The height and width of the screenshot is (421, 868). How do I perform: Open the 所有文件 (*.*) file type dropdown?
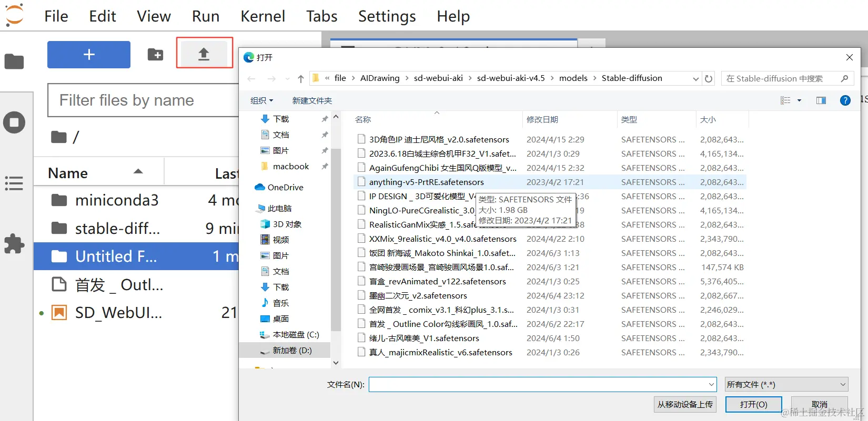[x=786, y=384]
